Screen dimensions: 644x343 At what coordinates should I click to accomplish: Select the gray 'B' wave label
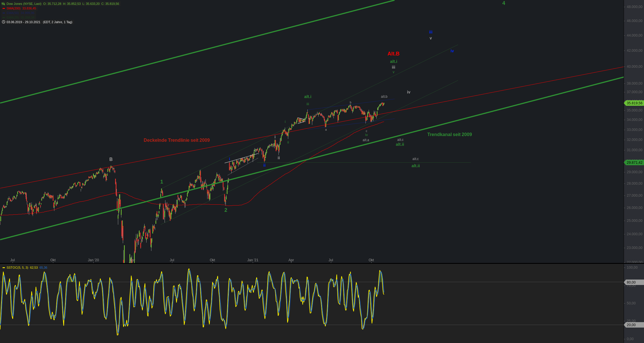click(111, 159)
